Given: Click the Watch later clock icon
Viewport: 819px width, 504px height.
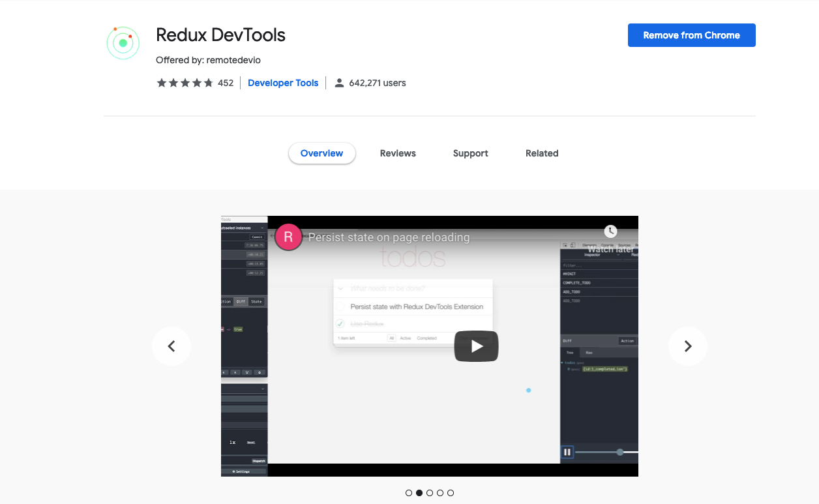Looking at the screenshot, I should (610, 231).
